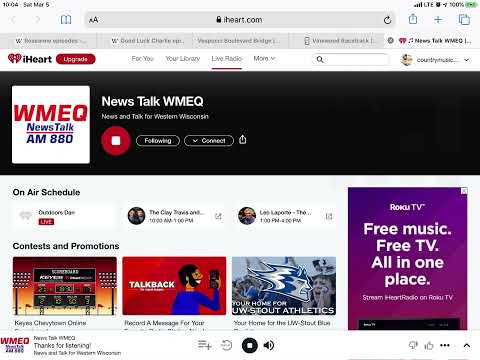Open the reader text size AA menu

pos(94,20)
